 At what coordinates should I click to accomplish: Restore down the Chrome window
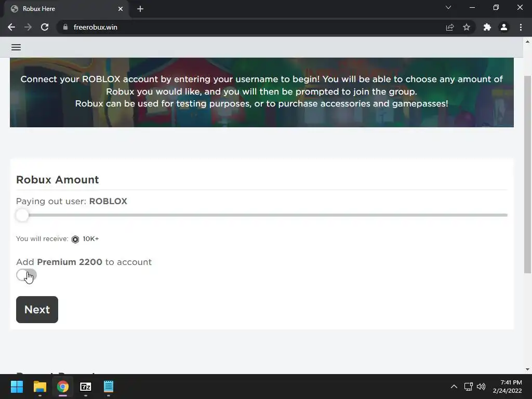pos(496,7)
